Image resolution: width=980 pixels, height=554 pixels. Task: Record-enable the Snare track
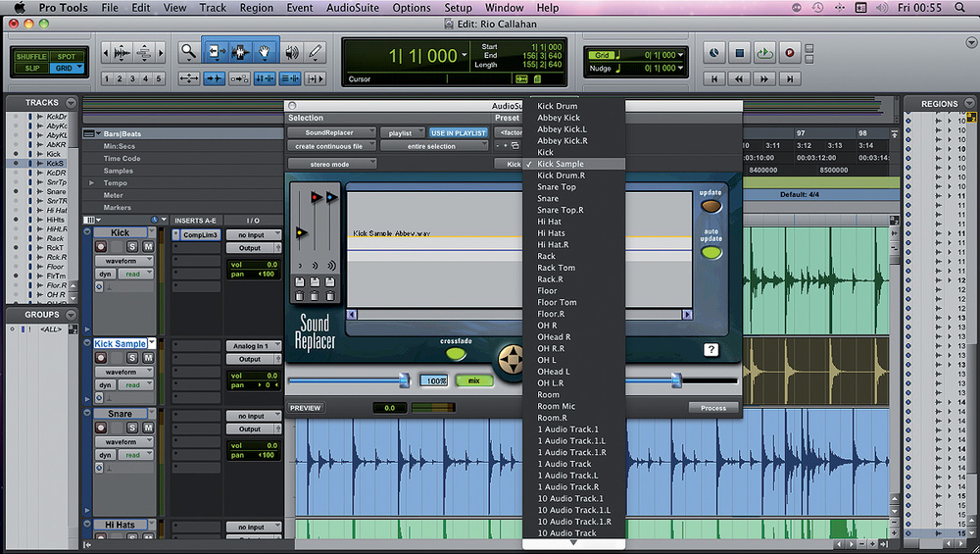[x=101, y=428]
